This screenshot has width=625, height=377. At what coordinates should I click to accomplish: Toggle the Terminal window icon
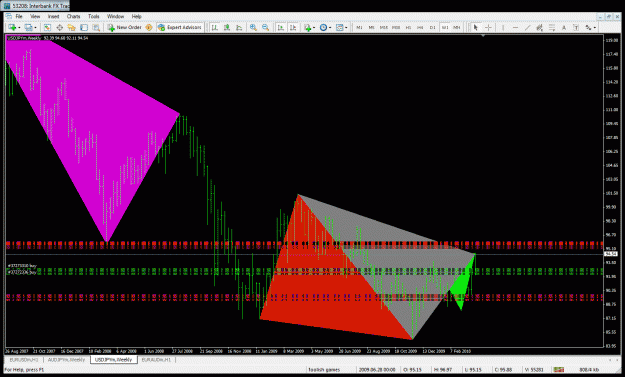pyautogui.click(x=84, y=27)
